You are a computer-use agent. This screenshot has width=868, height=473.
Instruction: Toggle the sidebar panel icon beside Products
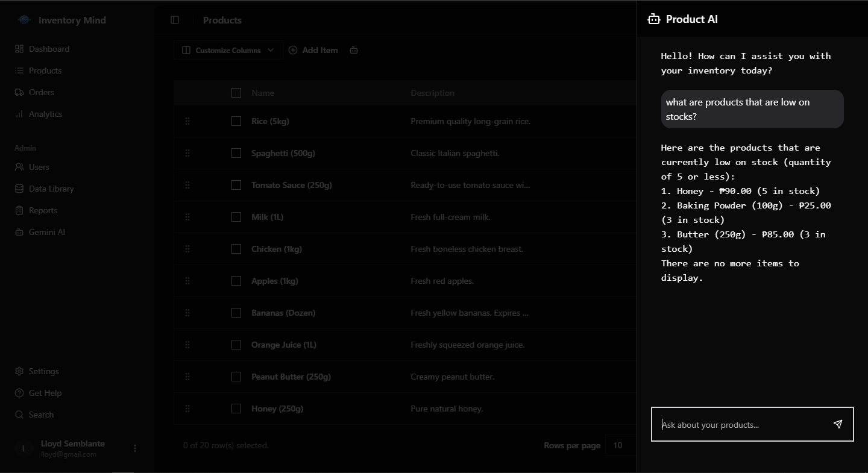(175, 20)
